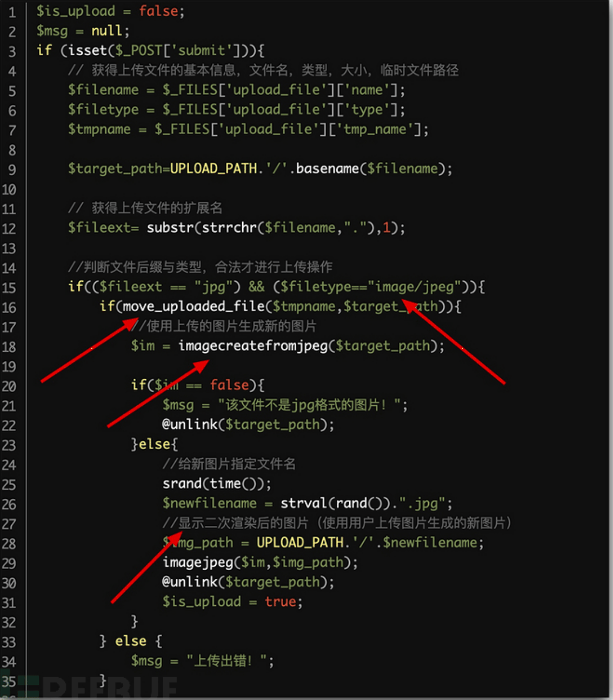The height and width of the screenshot is (700, 613).
Task: Click the "image/jpeg" string literal
Action: [415, 287]
